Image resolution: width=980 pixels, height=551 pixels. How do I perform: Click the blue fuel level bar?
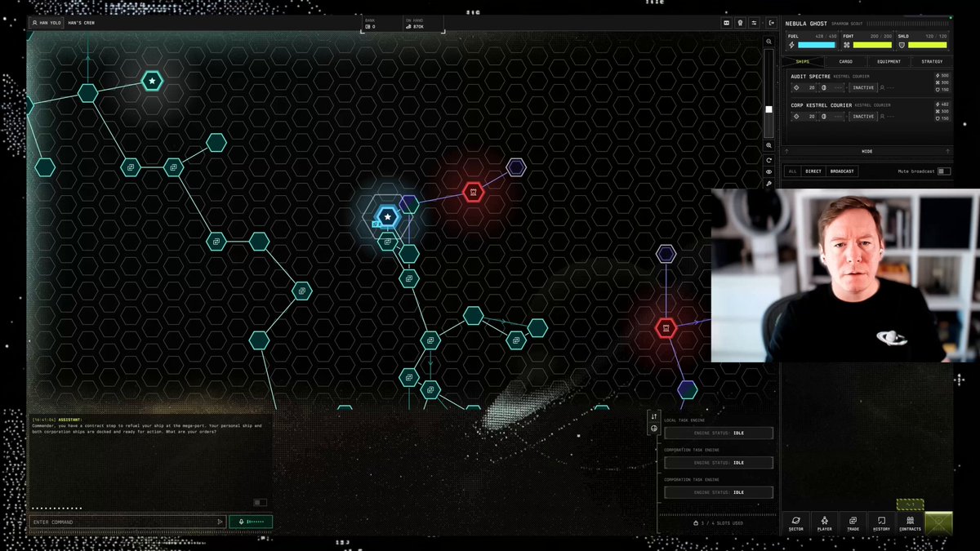817,45
